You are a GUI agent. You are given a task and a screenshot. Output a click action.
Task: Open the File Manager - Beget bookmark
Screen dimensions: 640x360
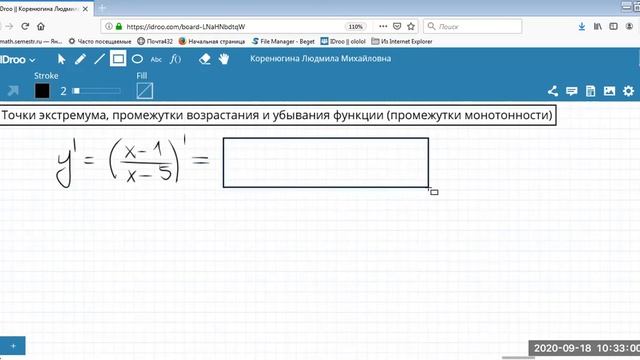click(x=283, y=41)
